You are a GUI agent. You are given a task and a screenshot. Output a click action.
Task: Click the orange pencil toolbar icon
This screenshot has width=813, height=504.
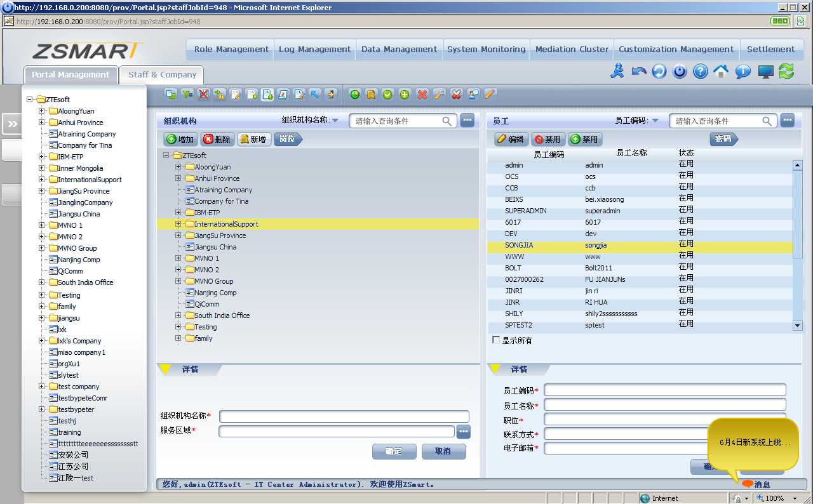coord(490,95)
